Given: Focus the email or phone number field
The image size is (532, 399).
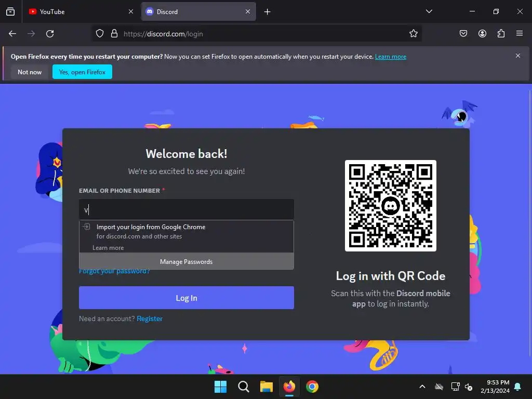Looking at the screenshot, I should click(x=187, y=210).
